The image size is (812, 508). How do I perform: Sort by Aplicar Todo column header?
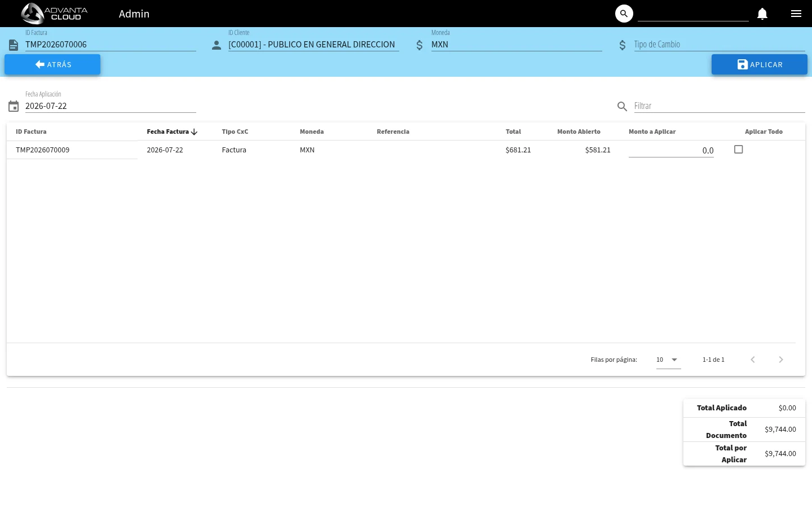[764, 132]
